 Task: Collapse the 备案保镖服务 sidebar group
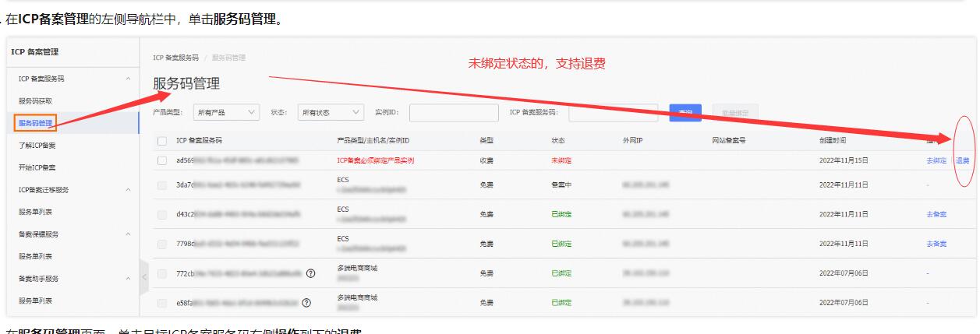pos(128,234)
